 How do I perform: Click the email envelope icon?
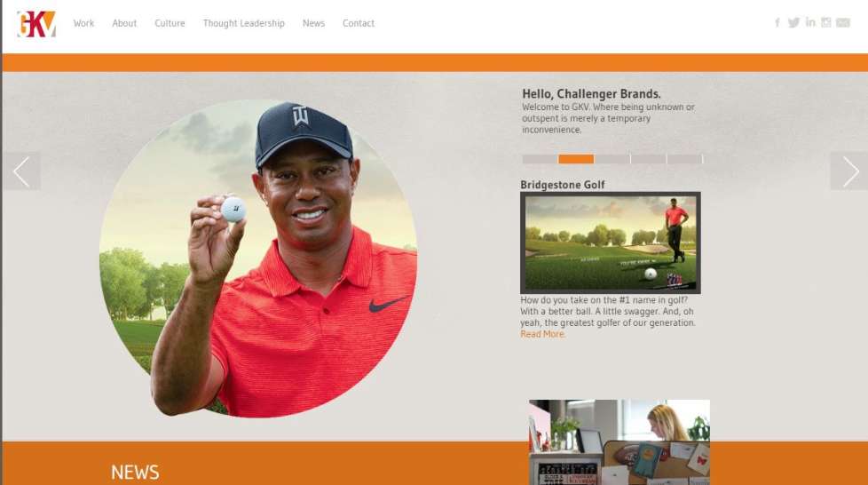pos(842,23)
